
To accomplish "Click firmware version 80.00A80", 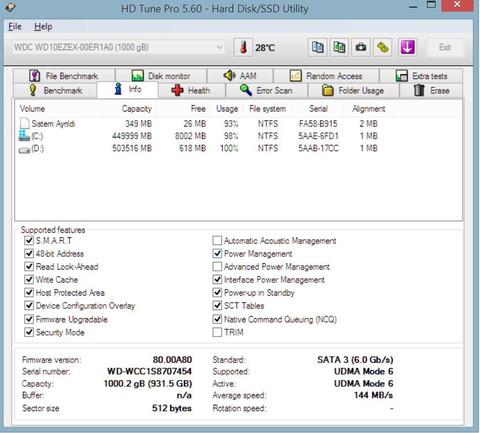I will click(x=172, y=360).
